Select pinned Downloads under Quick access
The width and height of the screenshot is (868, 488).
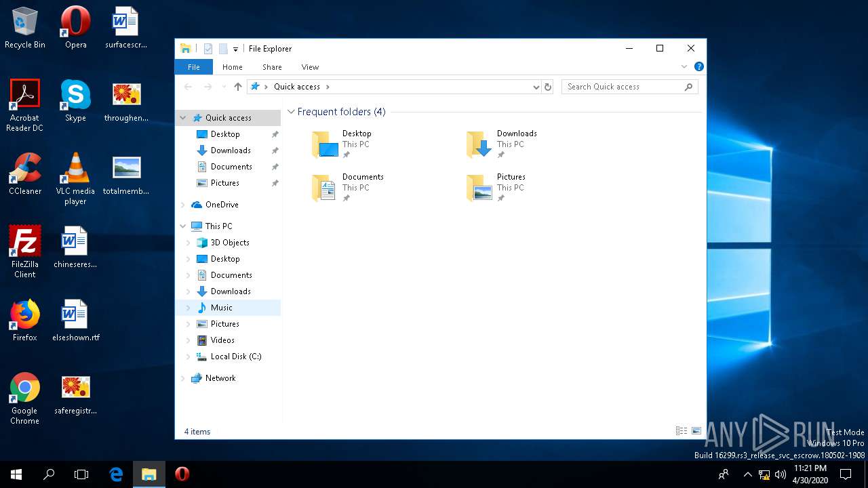[x=228, y=150]
